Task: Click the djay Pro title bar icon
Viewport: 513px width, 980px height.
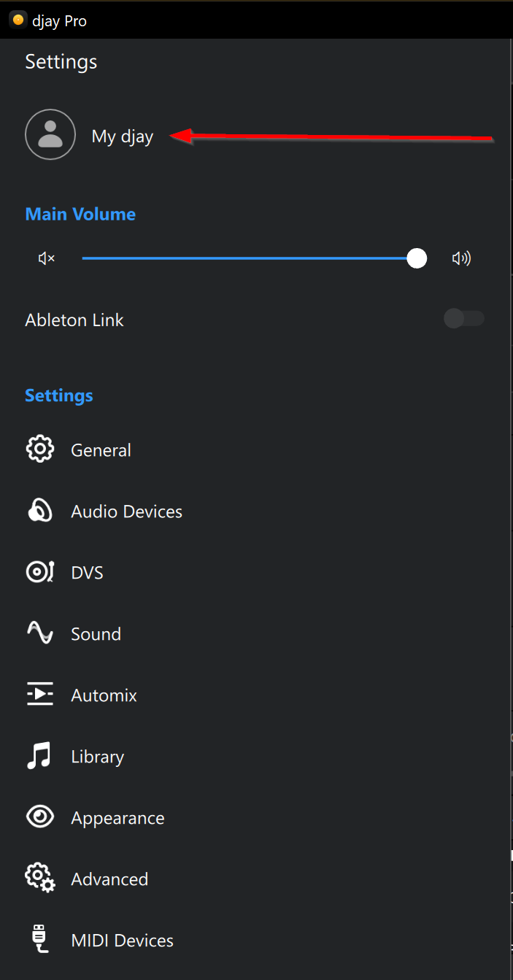Action: pos(18,20)
